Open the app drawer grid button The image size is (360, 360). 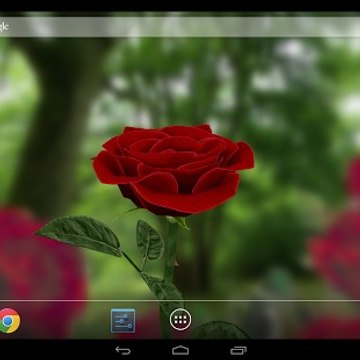coord(180,320)
